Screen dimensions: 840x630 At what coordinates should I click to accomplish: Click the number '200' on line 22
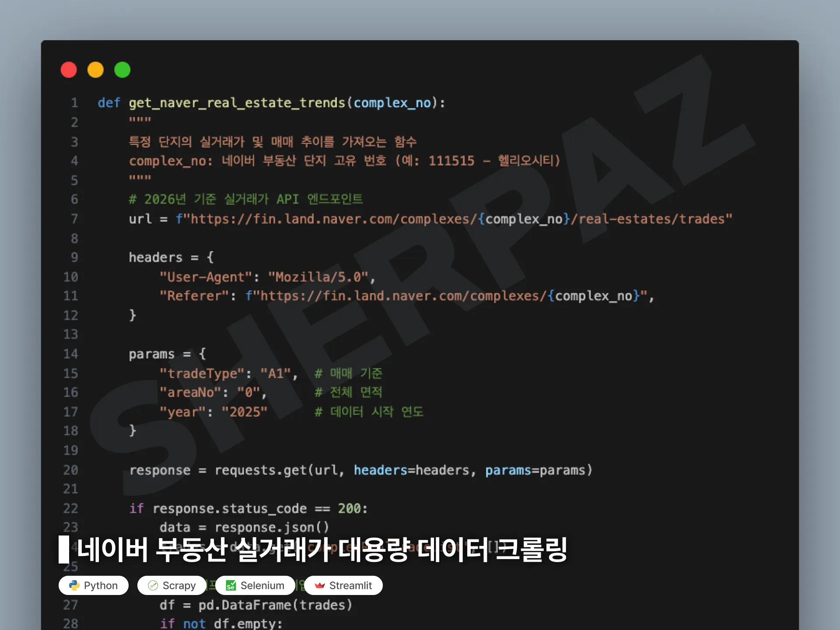(349, 509)
